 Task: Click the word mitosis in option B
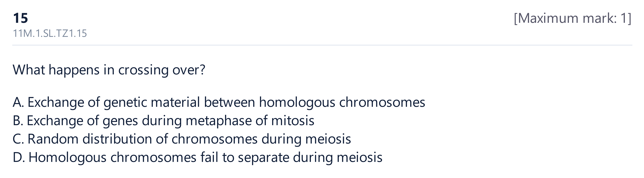[x=293, y=121]
